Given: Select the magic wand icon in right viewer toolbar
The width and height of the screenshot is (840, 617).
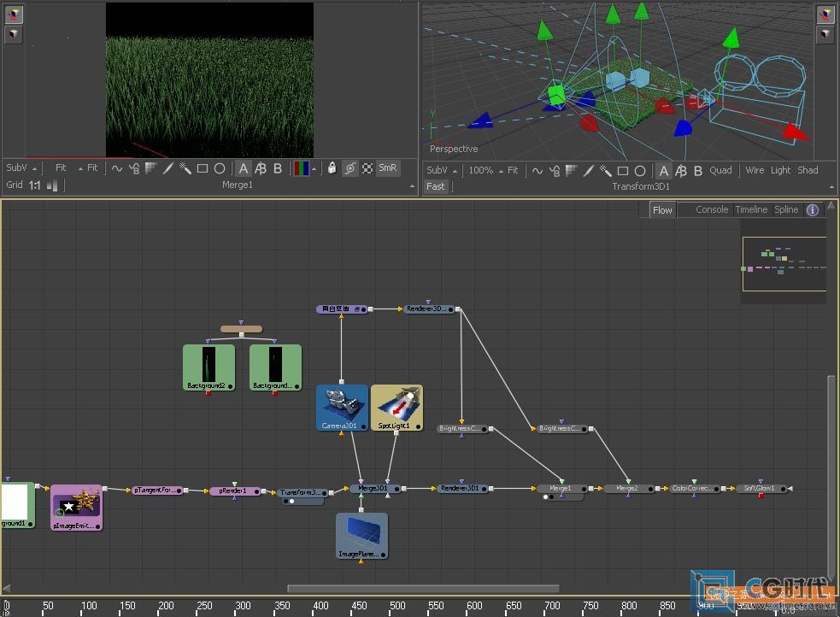Looking at the screenshot, I should click(x=606, y=171).
